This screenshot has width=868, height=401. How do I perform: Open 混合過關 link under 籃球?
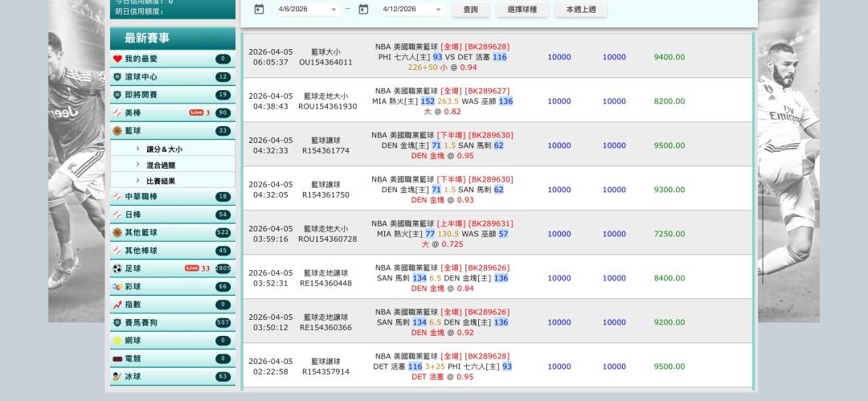click(161, 166)
